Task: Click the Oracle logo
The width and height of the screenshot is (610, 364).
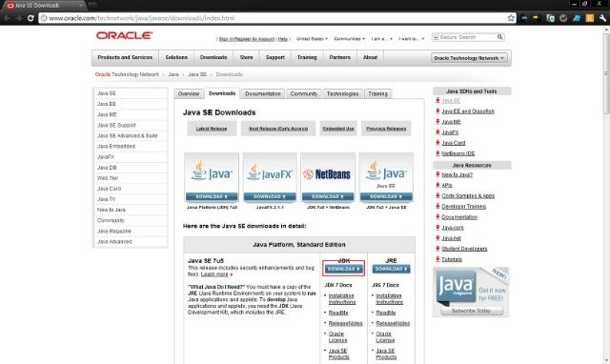Action: point(124,36)
